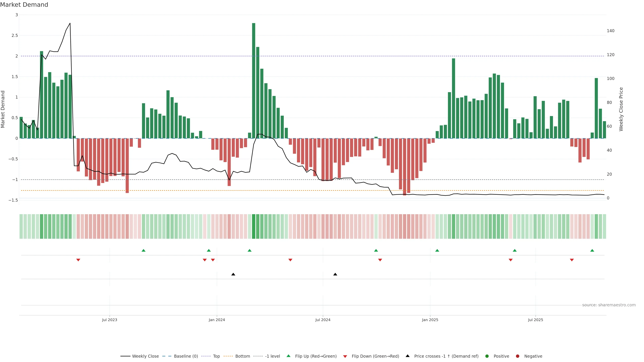Click the green flip-up marker right after Jan 2025
The image size is (644, 362).
tap(437, 250)
